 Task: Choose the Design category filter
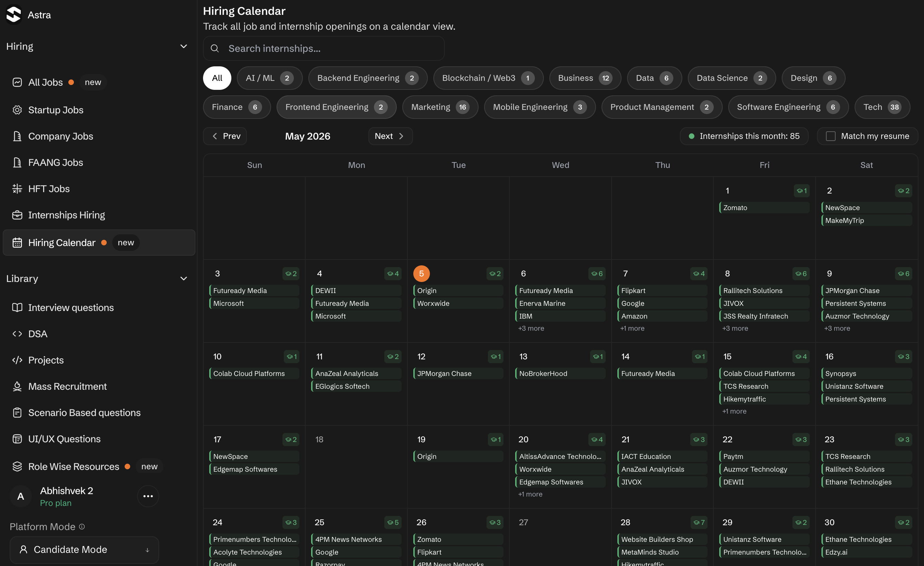click(813, 78)
